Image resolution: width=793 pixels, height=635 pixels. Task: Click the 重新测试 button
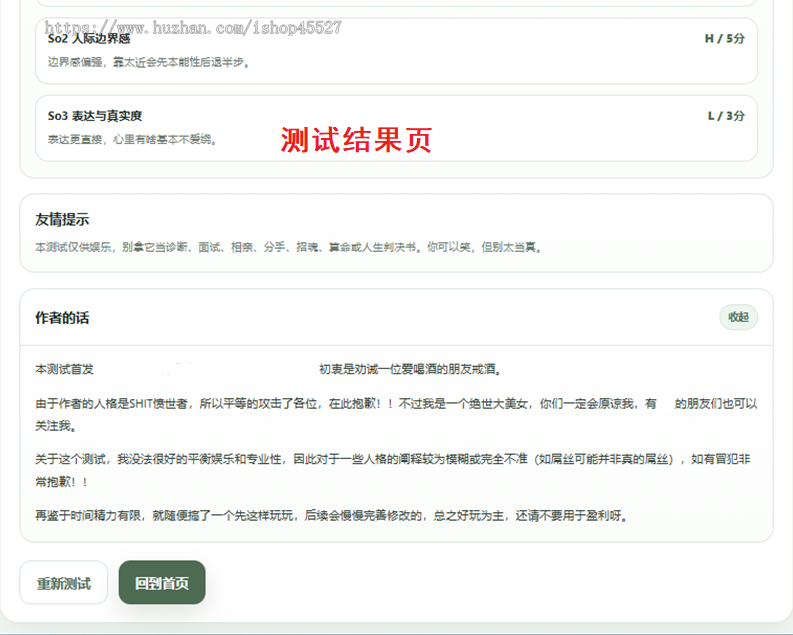coord(64,582)
